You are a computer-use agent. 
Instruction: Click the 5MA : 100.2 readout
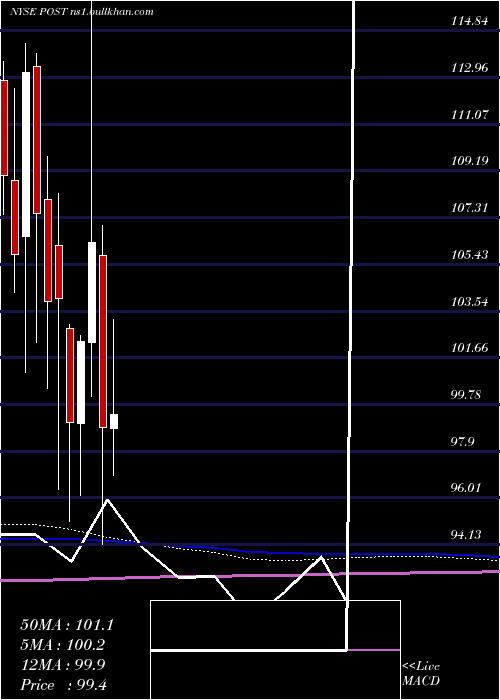(x=65, y=645)
